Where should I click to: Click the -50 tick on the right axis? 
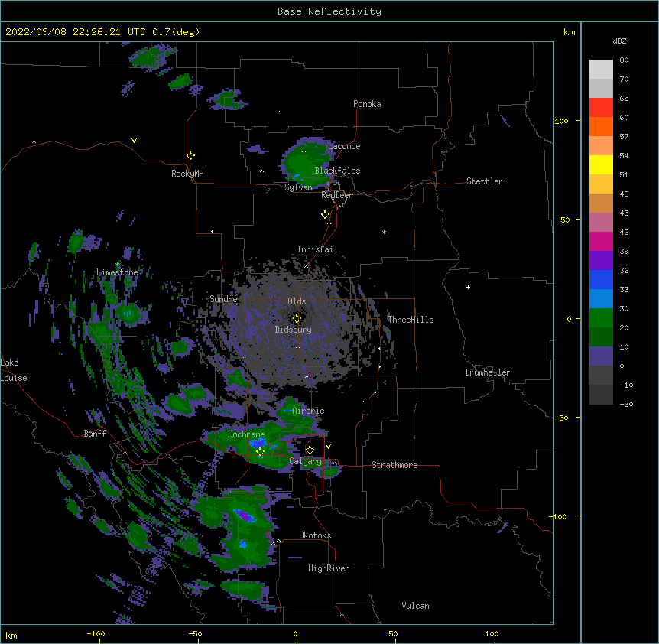click(561, 418)
